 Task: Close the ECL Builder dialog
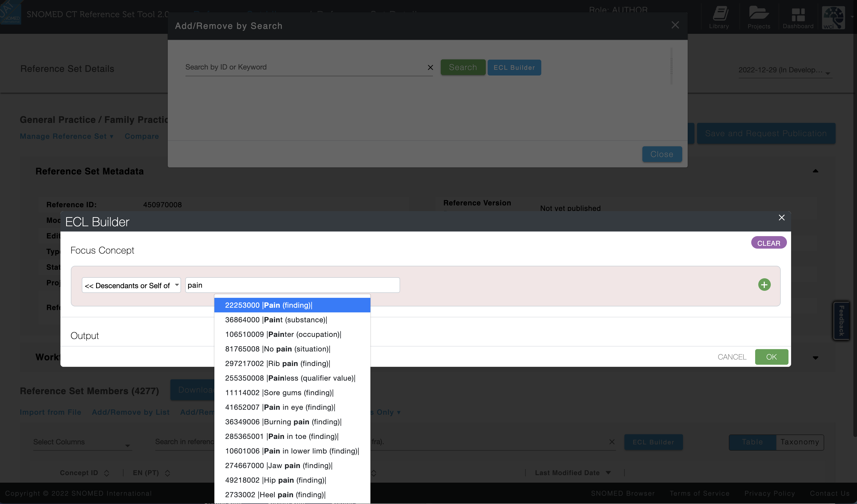coord(781,217)
